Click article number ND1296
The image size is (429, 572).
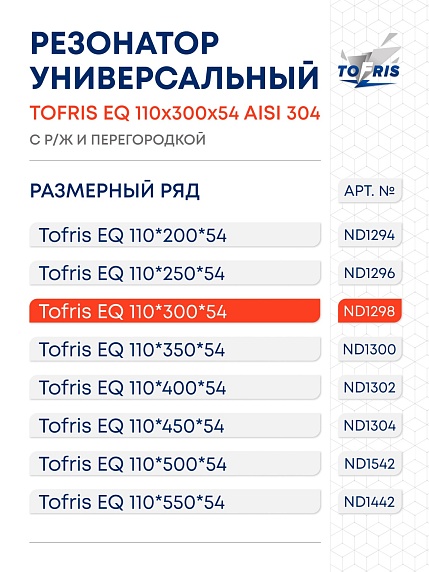click(x=370, y=273)
